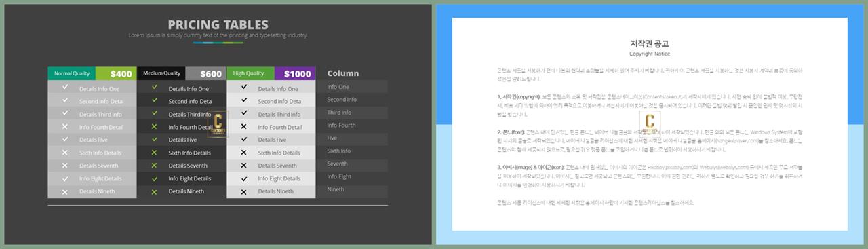Click the green check beside Medium Quality Details Five
Viewport: 868px width, 249px height.
155,139
